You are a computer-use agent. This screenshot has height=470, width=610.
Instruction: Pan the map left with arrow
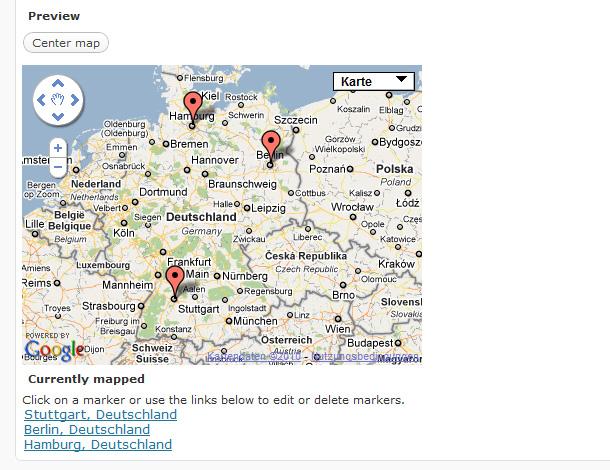click(x=41, y=100)
